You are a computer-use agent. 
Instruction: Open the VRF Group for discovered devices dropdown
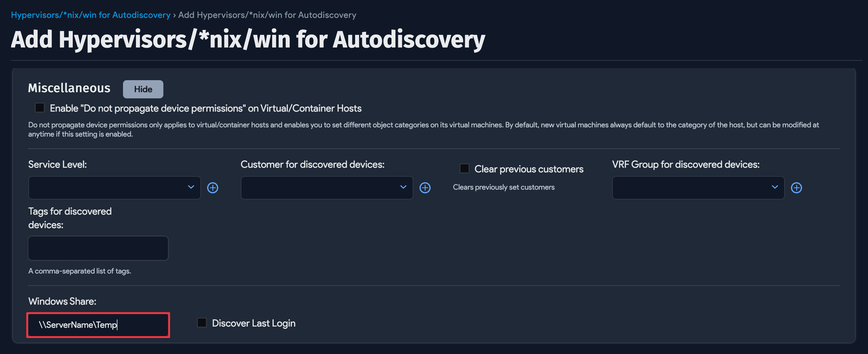click(698, 188)
